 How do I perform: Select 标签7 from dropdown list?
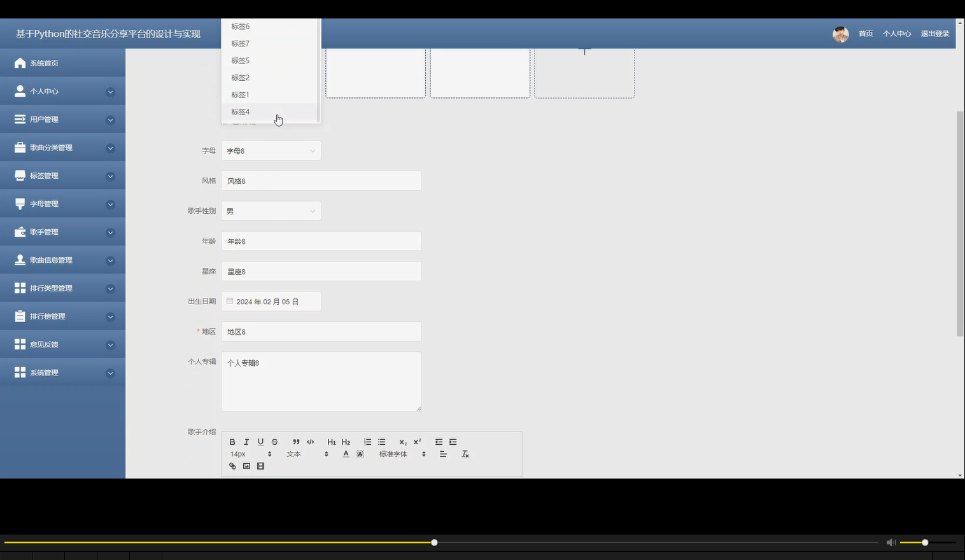tap(269, 43)
